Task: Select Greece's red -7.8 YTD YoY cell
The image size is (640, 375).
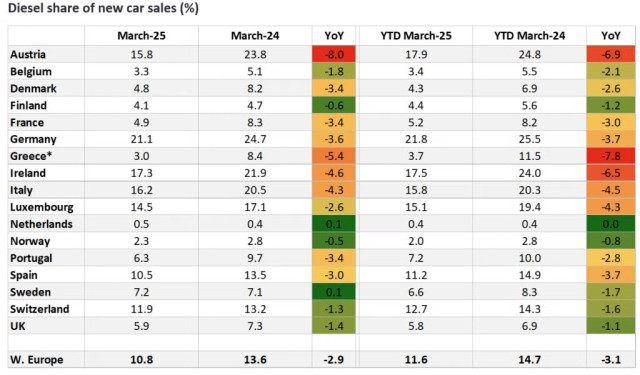Action: pyautogui.click(x=611, y=156)
